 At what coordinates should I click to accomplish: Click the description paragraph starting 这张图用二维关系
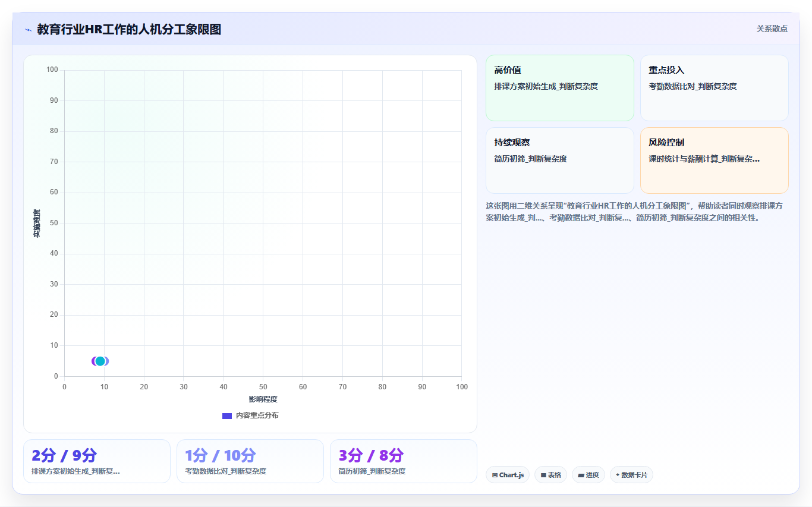pyautogui.click(x=634, y=212)
